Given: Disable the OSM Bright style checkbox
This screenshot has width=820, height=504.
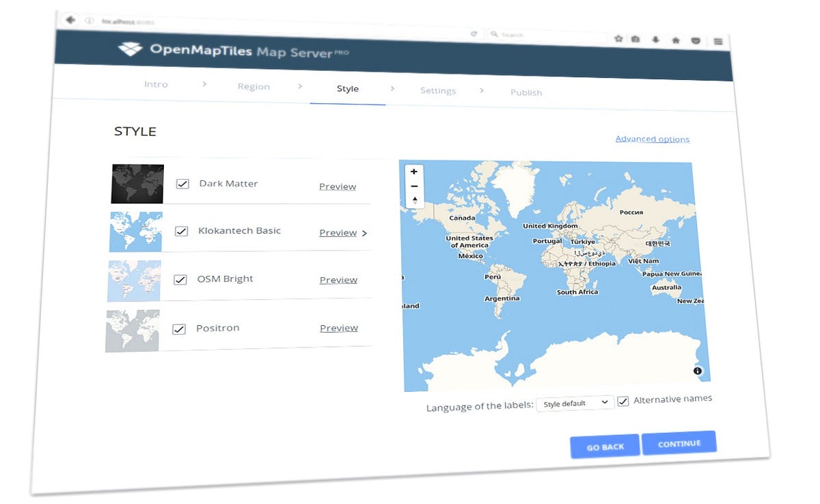Looking at the screenshot, I should (180, 279).
